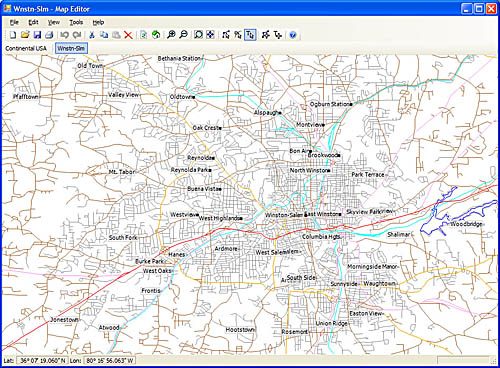This screenshot has height=368, width=500.
Task: Switch to the Continental USA tab
Action: [x=26, y=48]
